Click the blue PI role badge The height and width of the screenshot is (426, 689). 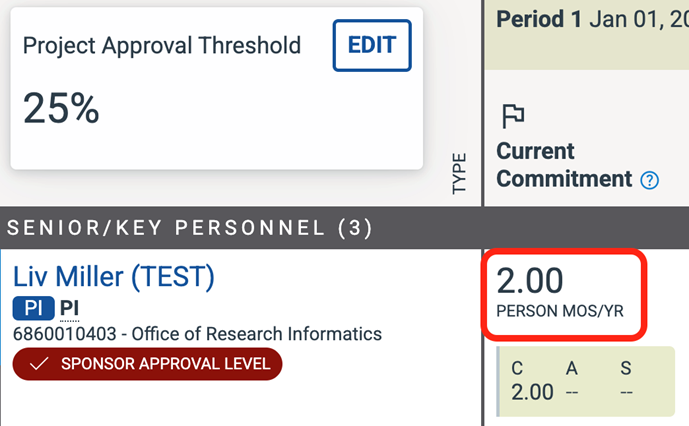[x=33, y=308]
